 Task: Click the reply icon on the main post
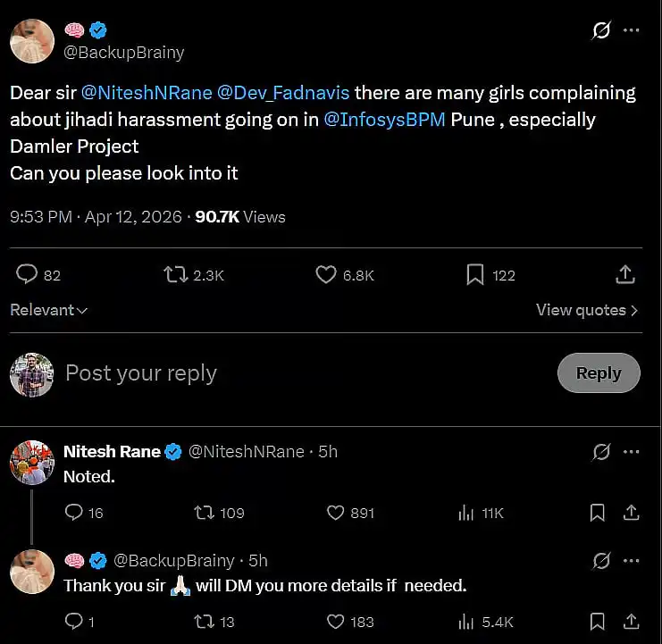tap(28, 274)
